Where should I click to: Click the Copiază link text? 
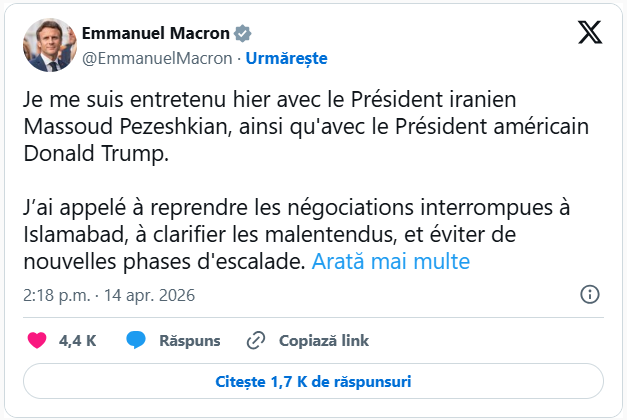coord(324,340)
